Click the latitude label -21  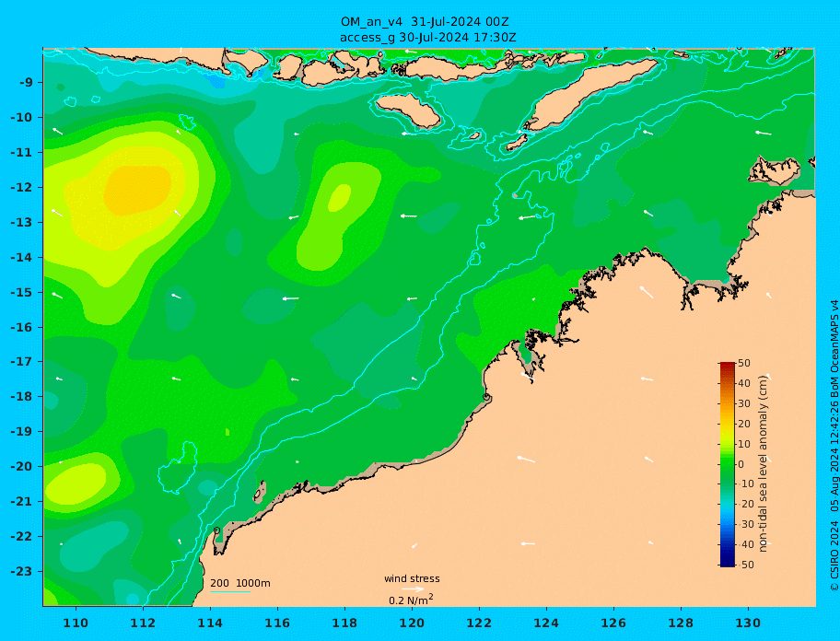21,502
